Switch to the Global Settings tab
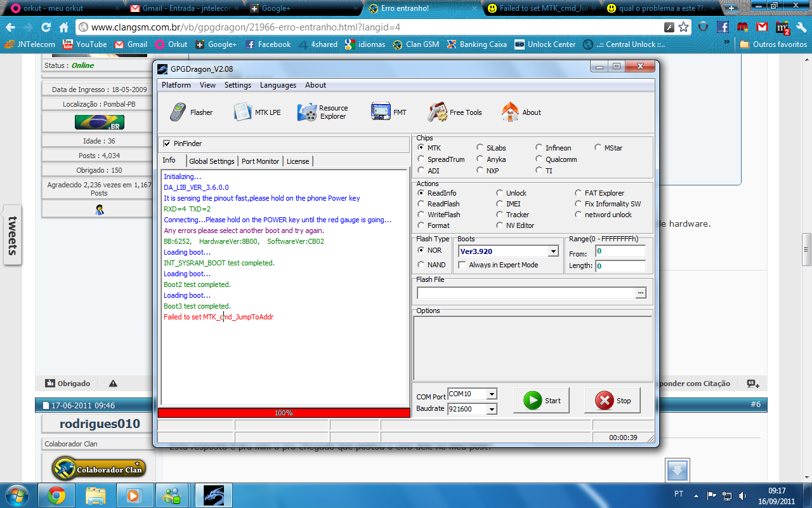The image size is (812, 508). [x=212, y=161]
